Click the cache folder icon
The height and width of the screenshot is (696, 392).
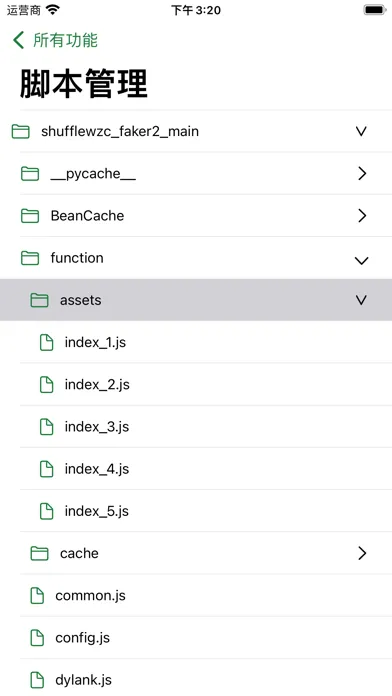[x=40, y=554]
